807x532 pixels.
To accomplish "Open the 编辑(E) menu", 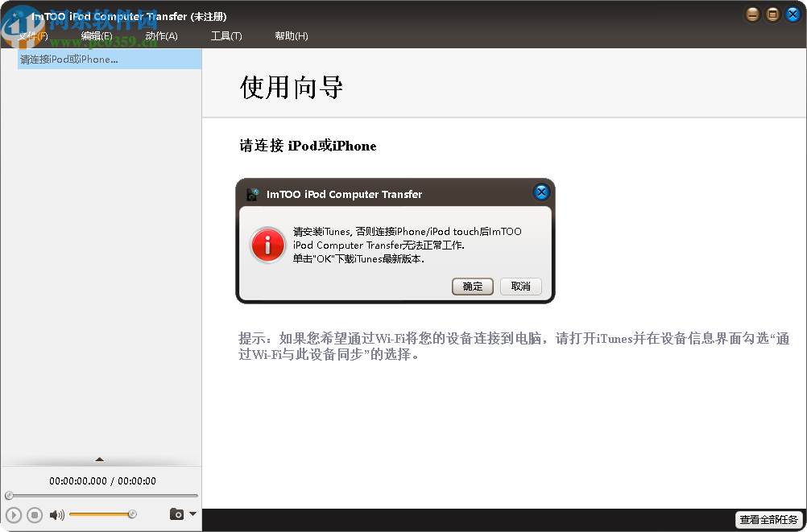I will point(97,35).
